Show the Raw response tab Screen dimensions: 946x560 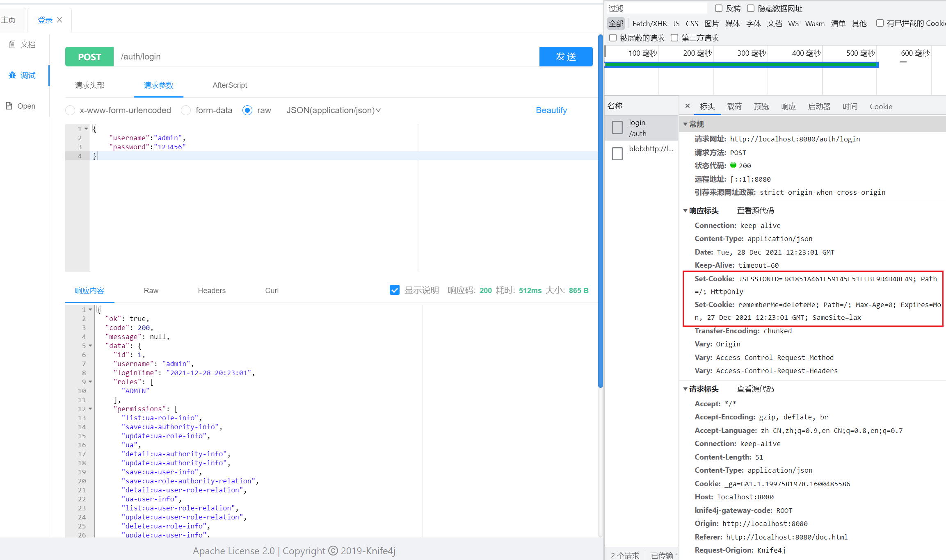[151, 291]
